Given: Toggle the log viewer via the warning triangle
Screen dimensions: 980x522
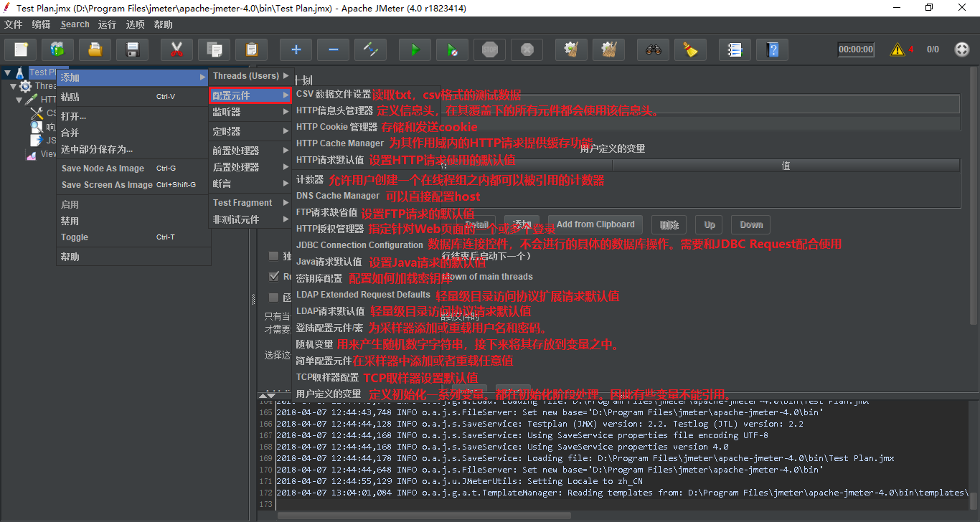Looking at the screenshot, I should (897, 49).
